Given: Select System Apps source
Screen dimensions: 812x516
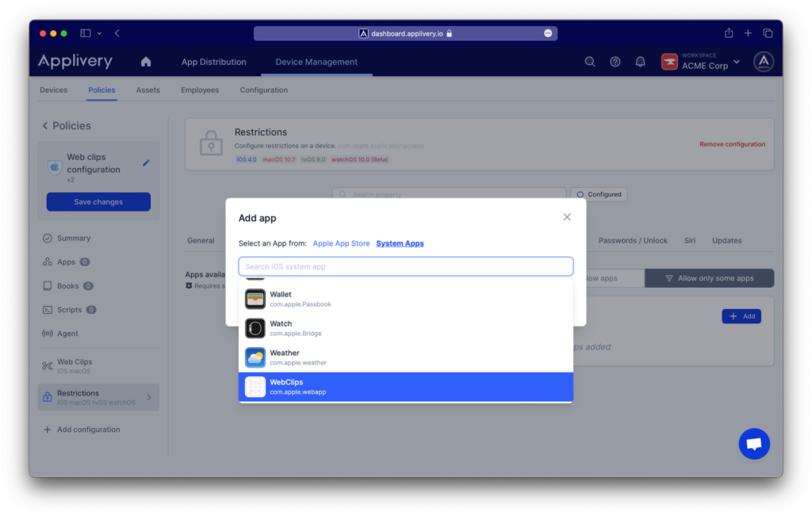Looking at the screenshot, I should point(400,243).
